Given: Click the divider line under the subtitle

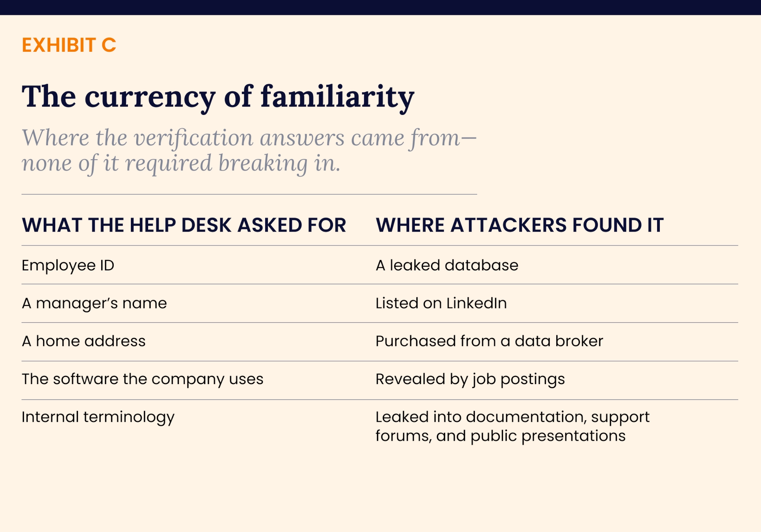Looking at the screenshot, I should pyautogui.click(x=249, y=194).
